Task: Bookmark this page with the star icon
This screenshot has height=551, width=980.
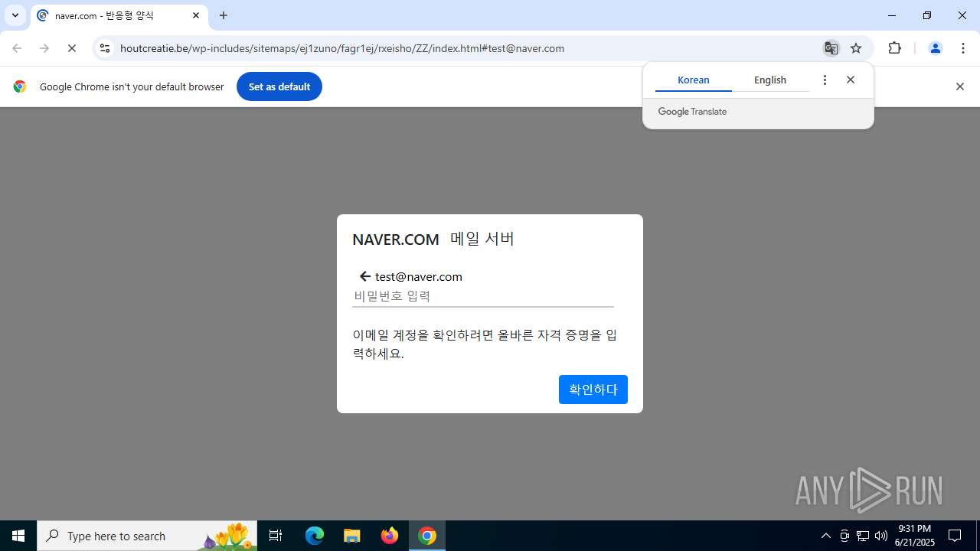Action: tap(856, 48)
